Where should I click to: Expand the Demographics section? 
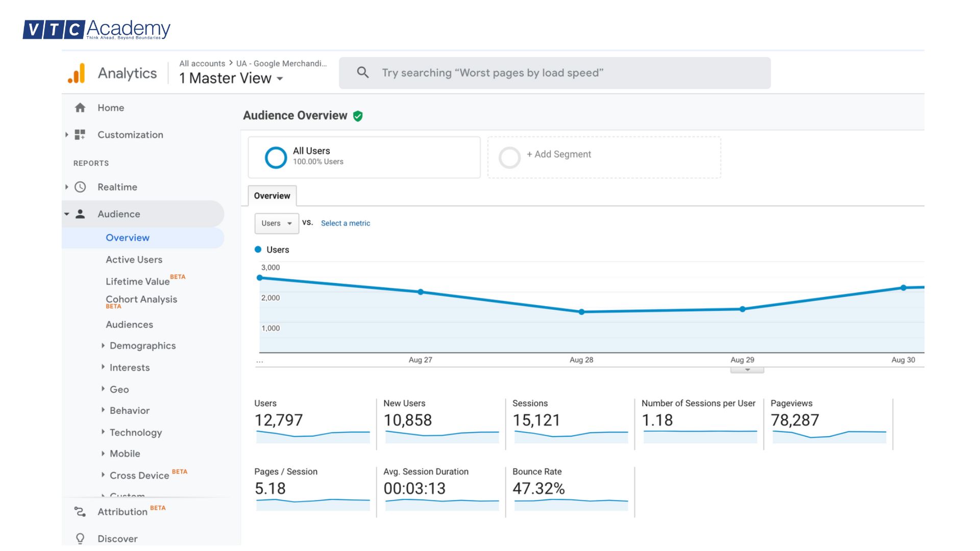pos(142,345)
